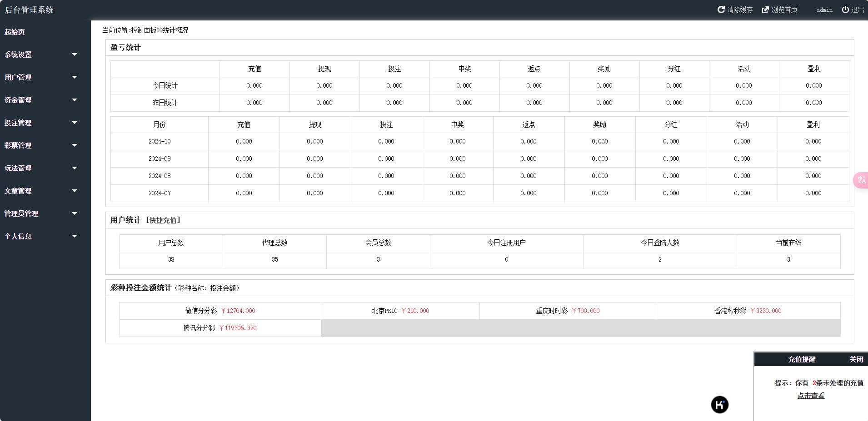Click the logout power icon
Image resolution: width=868 pixels, height=421 pixels.
click(x=845, y=10)
